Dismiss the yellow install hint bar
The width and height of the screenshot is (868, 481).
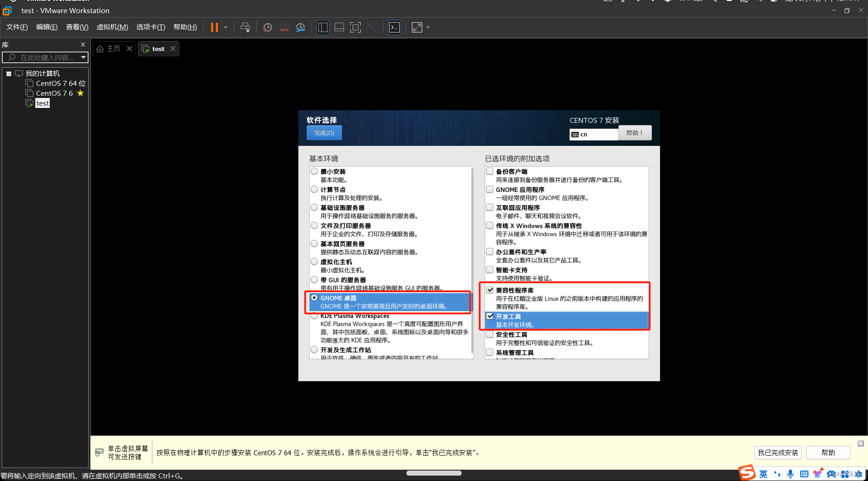(x=861, y=444)
